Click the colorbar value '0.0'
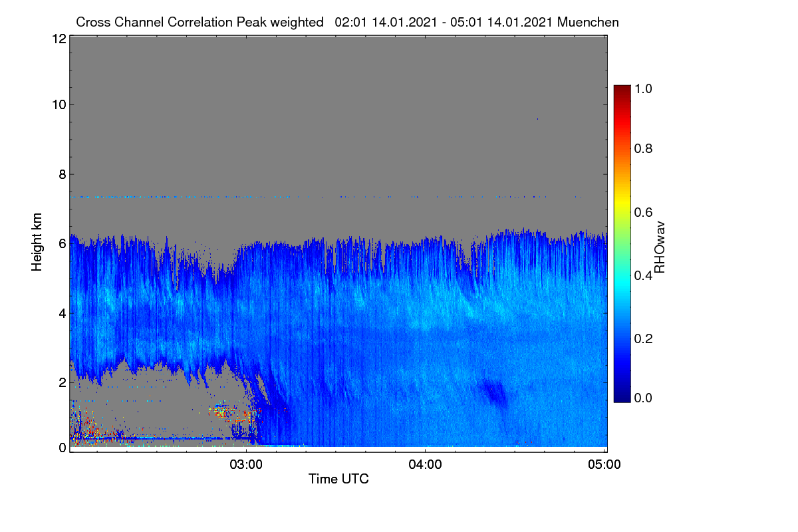 tap(644, 398)
